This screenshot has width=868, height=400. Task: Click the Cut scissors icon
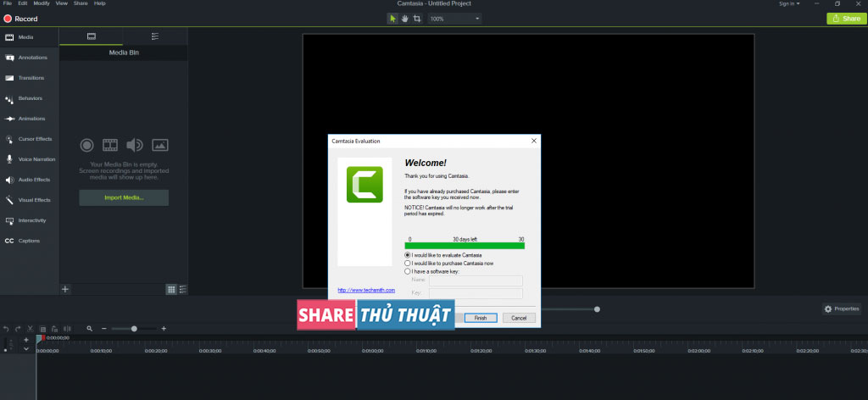(31, 329)
